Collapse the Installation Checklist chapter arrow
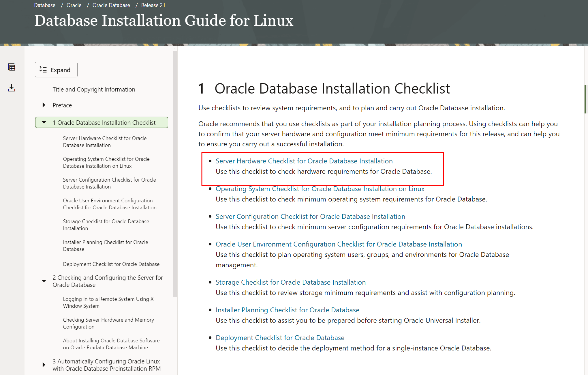Image resolution: width=588 pixels, height=375 pixels. point(44,122)
